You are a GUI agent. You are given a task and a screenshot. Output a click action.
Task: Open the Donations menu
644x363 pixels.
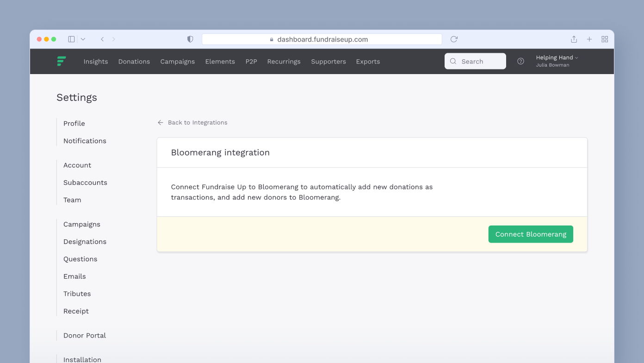tap(134, 62)
